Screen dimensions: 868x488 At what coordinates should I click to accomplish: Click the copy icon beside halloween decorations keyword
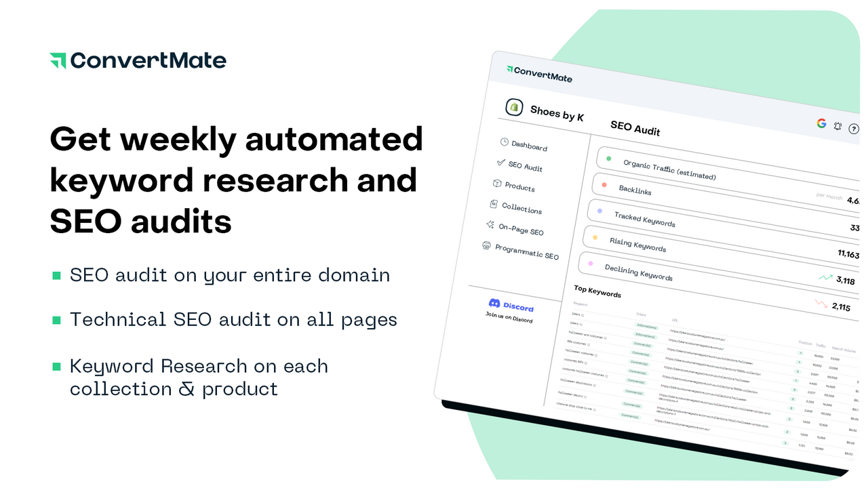point(594,385)
